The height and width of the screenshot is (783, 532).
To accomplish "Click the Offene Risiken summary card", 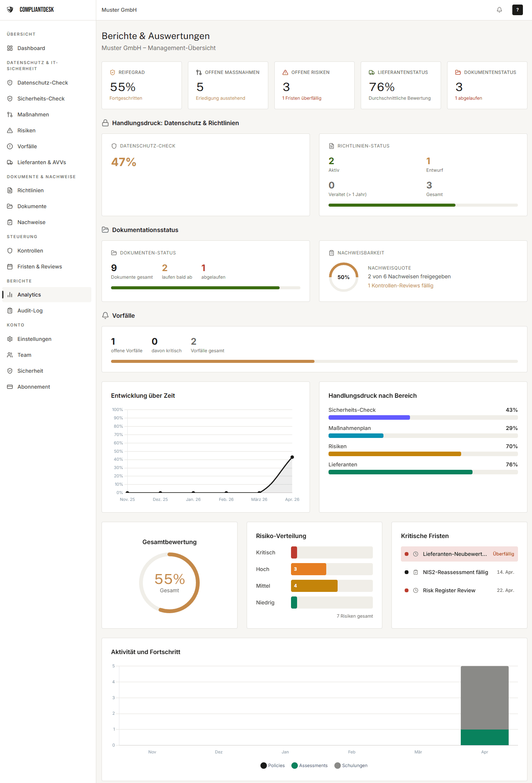I will tap(314, 85).
